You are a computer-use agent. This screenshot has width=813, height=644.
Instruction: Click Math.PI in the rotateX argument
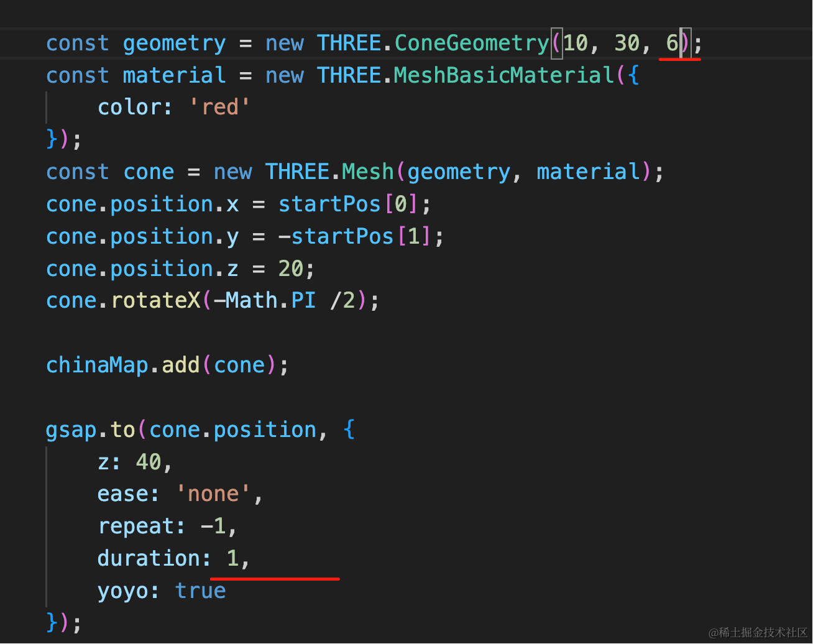(271, 300)
